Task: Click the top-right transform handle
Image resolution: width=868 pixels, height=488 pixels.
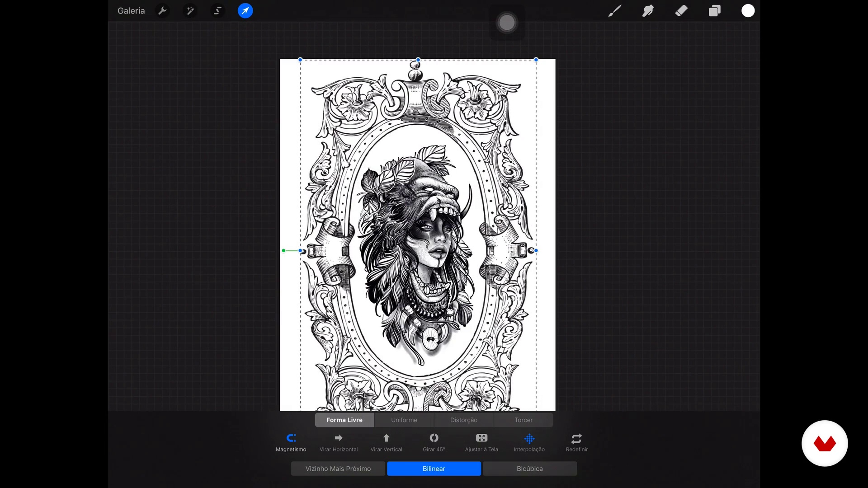Action: point(536,60)
